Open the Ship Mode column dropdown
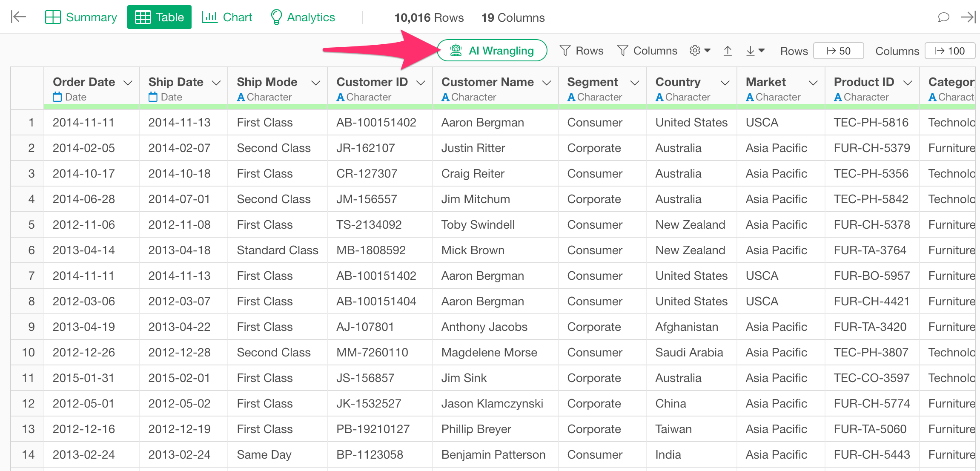The width and height of the screenshot is (980, 471). pyautogui.click(x=315, y=83)
